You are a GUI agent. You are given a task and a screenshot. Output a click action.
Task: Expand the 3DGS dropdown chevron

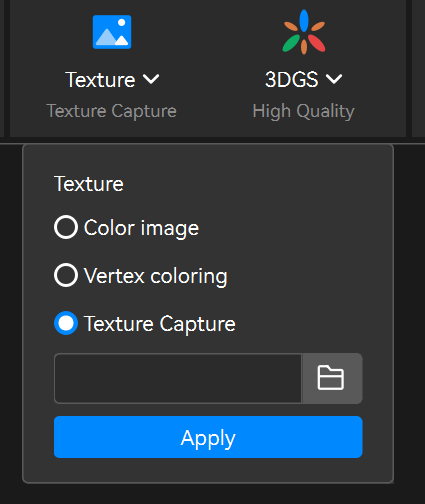click(334, 79)
